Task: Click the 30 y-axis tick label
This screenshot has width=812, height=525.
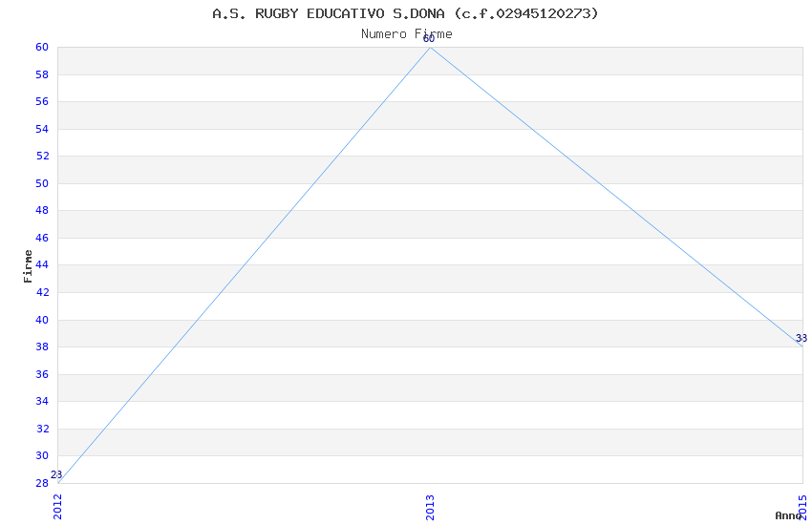Action: (42, 455)
